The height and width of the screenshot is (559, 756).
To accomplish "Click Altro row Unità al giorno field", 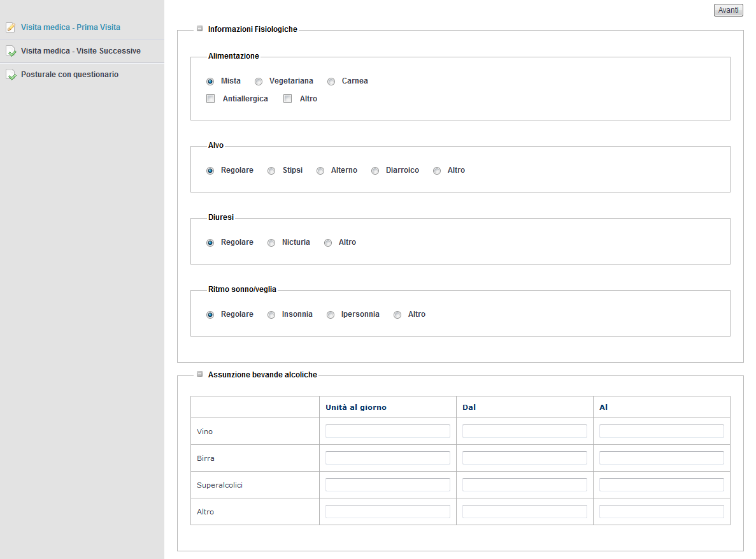I will click(x=388, y=512).
